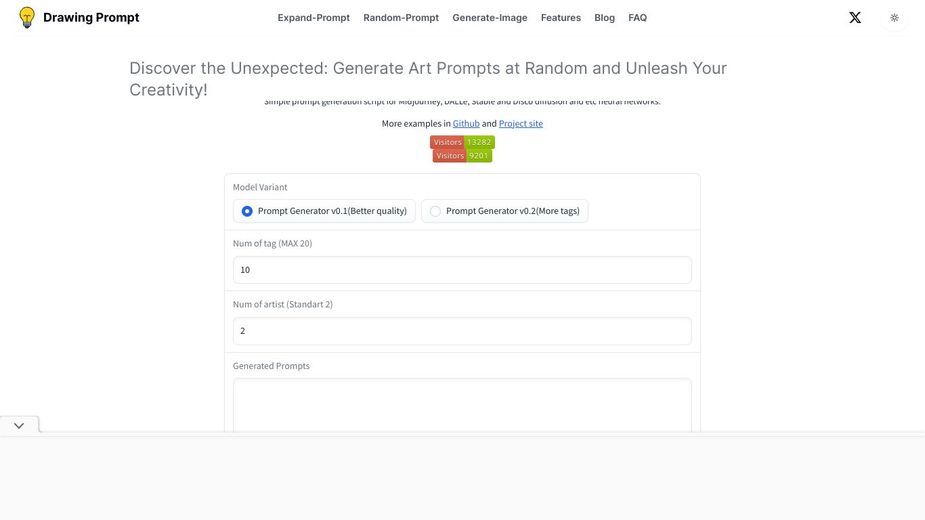This screenshot has height=520, width=925.
Task: Follow the Github link
Action: pyautogui.click(x=466, y=123)
